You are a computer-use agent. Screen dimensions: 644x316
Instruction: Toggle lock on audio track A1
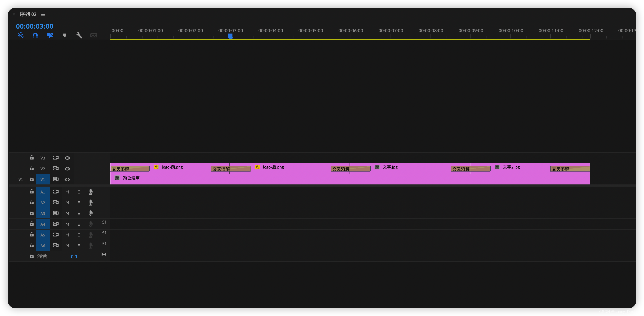pos(32,192)
